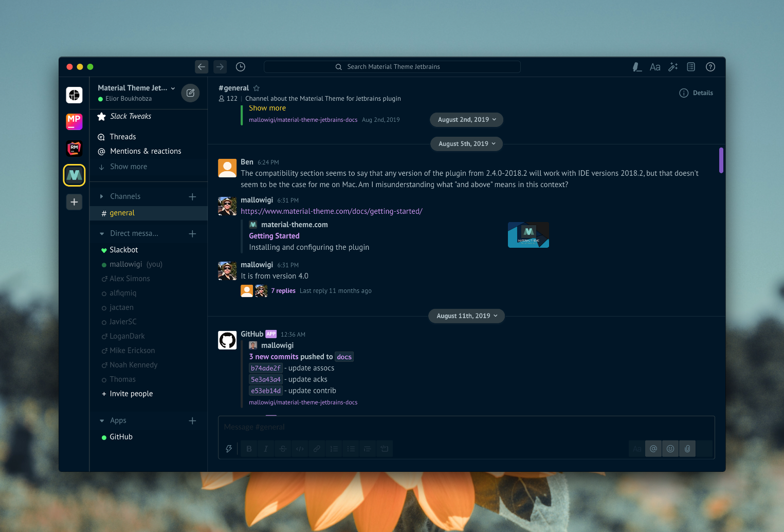
Task: Toggle inline code formatting in composer
Action: (x=300, y=449)
